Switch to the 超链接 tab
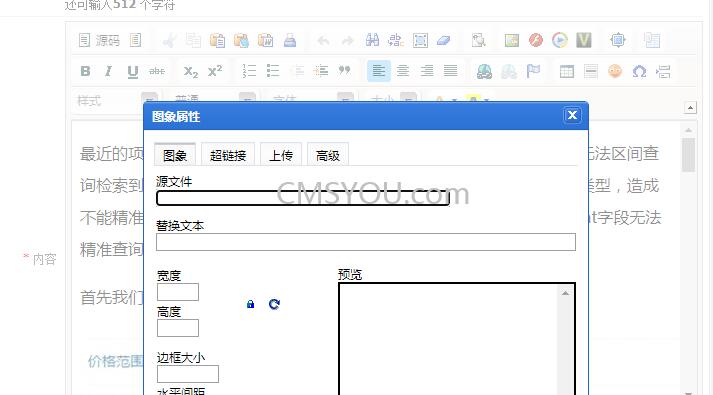The image size is (713, 395). [x=228, y=155]
